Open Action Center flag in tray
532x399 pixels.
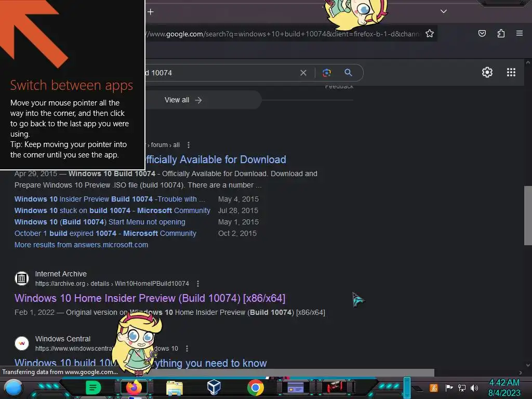(x=449, y=388)
